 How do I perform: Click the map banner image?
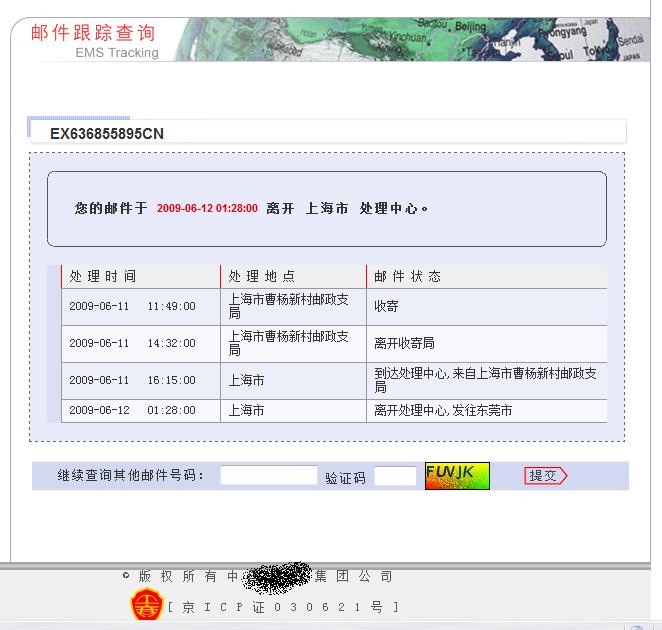click(412, 39)
